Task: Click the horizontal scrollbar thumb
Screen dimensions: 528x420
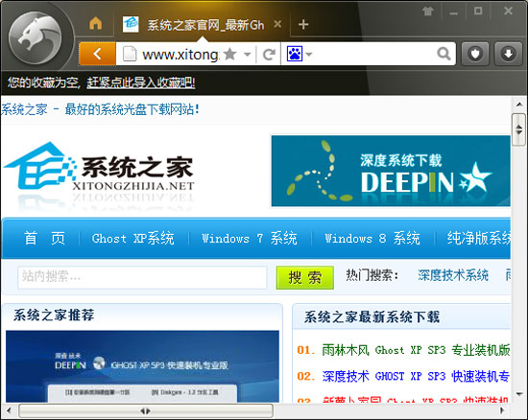Action: click(x=146, y=410)
